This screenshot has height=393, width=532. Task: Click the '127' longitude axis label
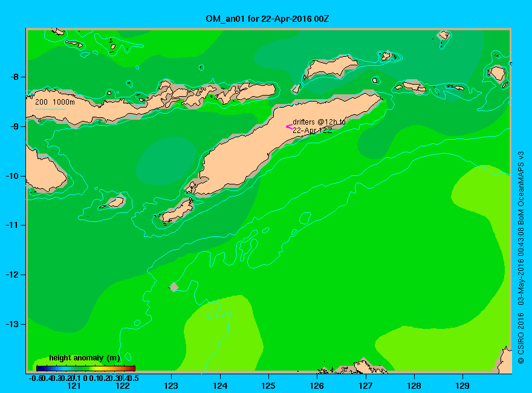coord(365,386)
